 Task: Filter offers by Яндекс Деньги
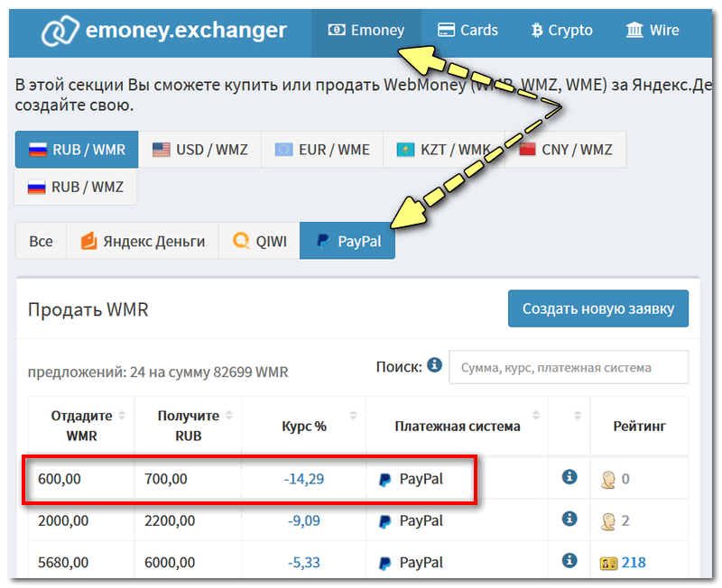(x=143, y=241)
